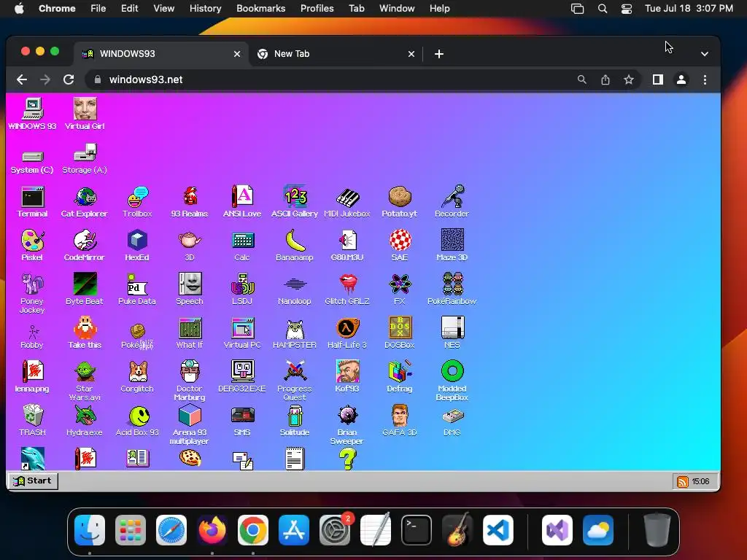Screen dimensions: 747x560
Task: Launch Star Wars.avi icon
Action: tap(85, 381)
